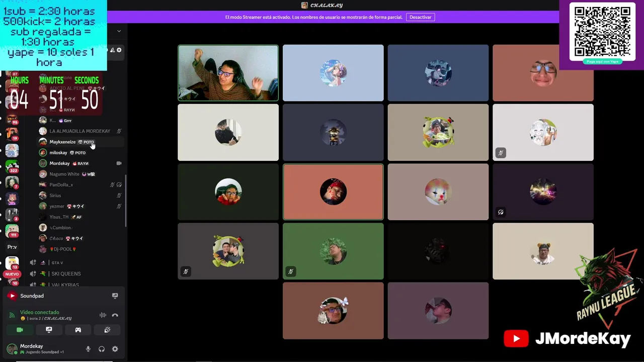Select user miloskay in voice list
The image size is (644, 362).
click(x=80, y=152)
